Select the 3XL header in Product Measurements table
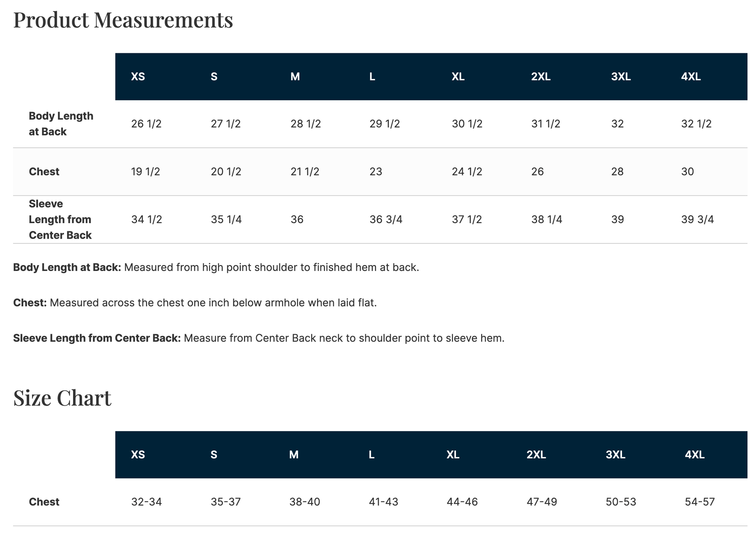Screen dimensions: 756x536 click(621, 77)
